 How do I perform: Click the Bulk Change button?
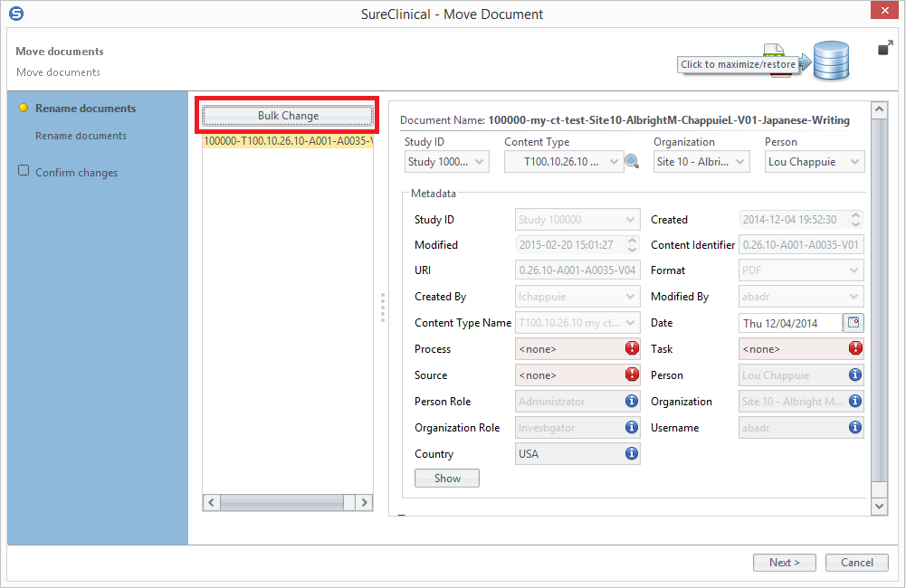[288, 116]
